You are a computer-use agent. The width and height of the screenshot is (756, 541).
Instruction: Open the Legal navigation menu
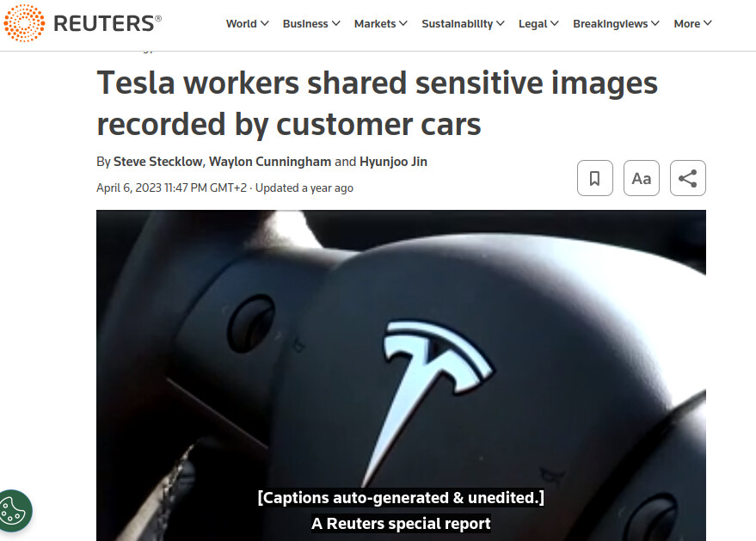(x=538, y=23)
